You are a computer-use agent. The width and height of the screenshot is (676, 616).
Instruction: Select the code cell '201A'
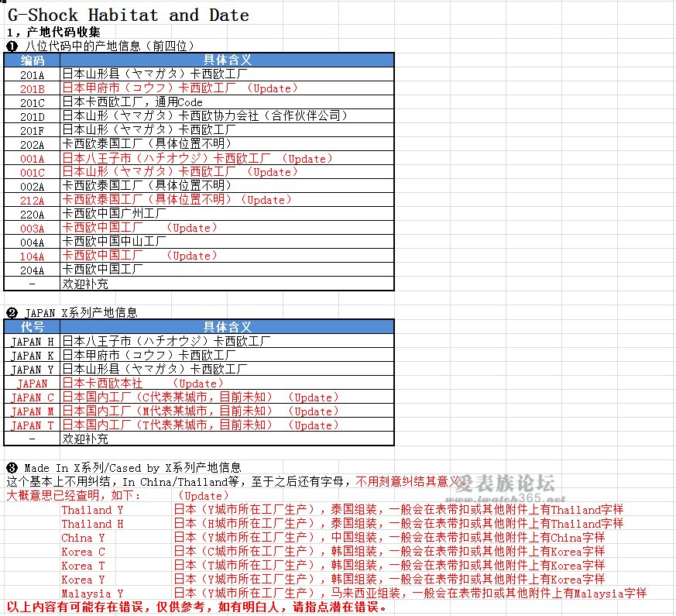pos(32,74)
